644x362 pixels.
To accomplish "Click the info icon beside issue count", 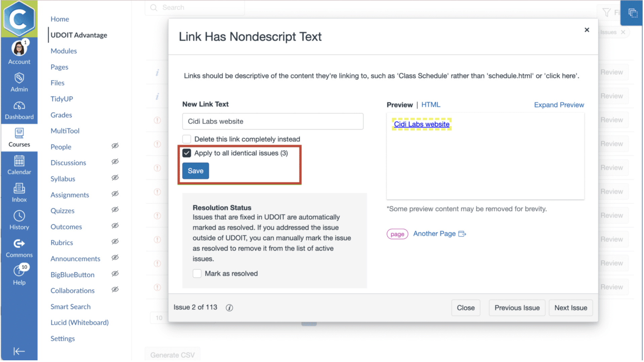I will click(229, 308).
